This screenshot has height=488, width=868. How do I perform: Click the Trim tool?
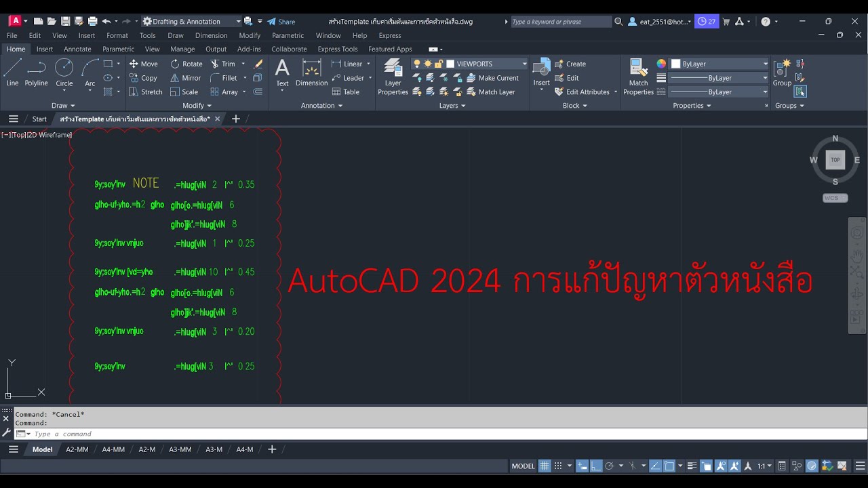[x=223, y=64]
